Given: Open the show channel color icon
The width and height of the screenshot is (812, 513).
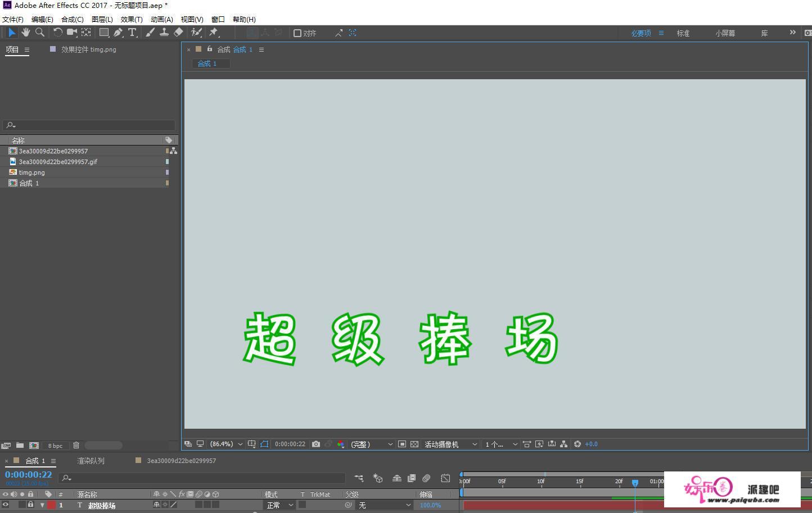Looking at the screenshot, I should pos(341,444).
